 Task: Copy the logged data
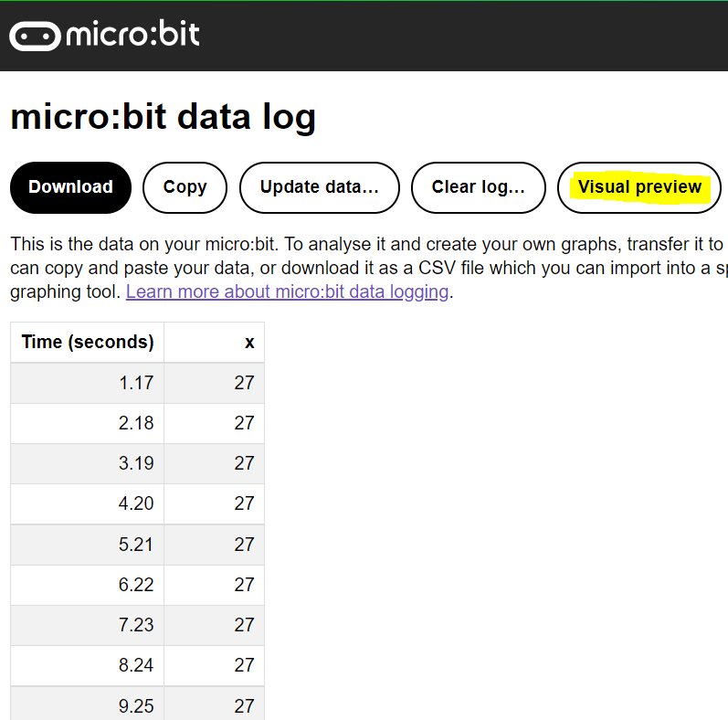(185, 187)
